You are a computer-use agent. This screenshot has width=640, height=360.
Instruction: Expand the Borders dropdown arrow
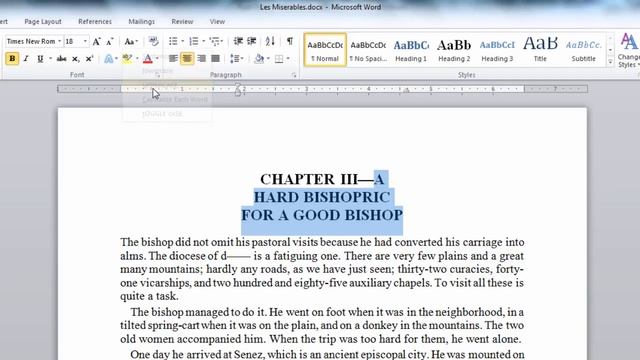[x=288, y=59]
